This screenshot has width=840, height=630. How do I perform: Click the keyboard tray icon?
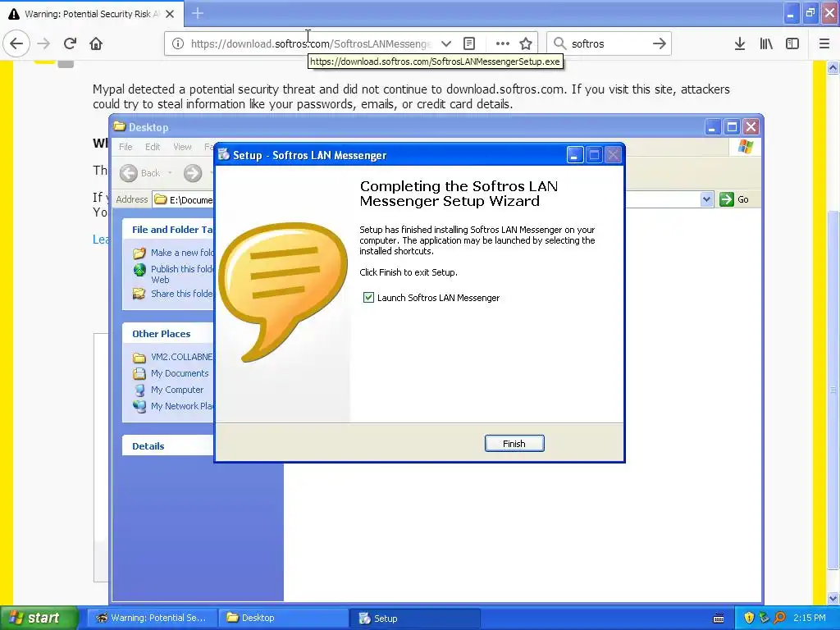pos(719,619)
